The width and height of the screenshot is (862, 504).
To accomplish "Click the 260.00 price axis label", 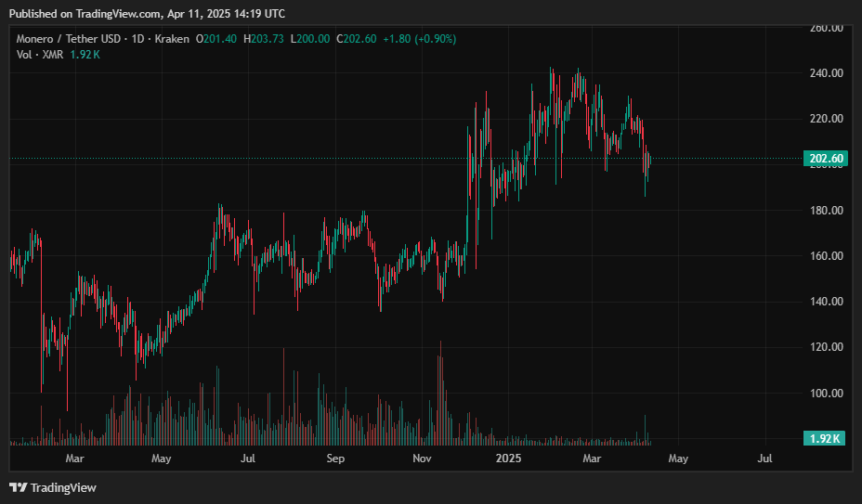I will coord(825,28).
